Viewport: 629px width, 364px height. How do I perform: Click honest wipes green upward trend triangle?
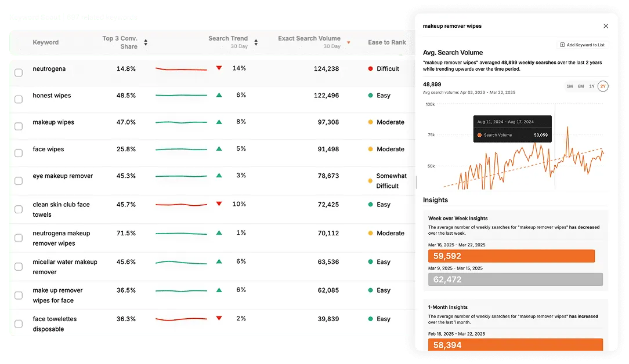(219, 95)
